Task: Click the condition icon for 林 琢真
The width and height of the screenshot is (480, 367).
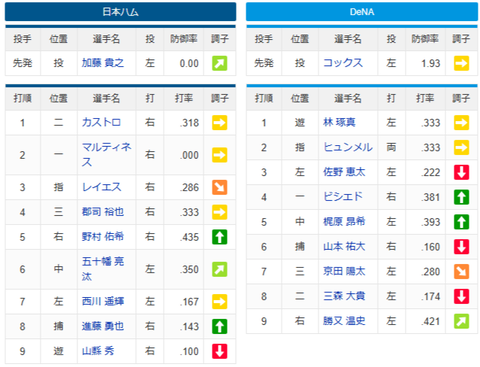Action: click(461, 123)
